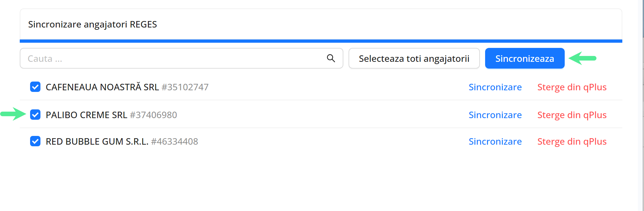Click the magnifier search icon
This screenshot has width=644, height=211.
(x=331, y=58)
